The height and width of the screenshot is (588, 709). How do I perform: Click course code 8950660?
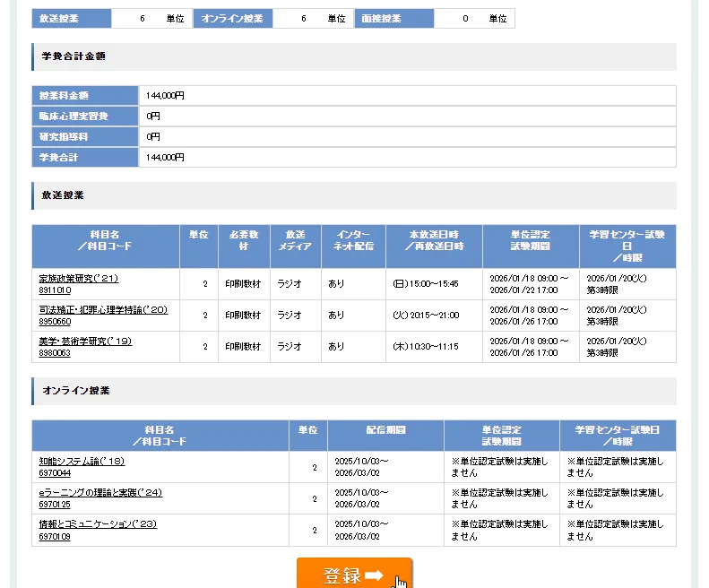pyautogui.click(x=55, y=322)
